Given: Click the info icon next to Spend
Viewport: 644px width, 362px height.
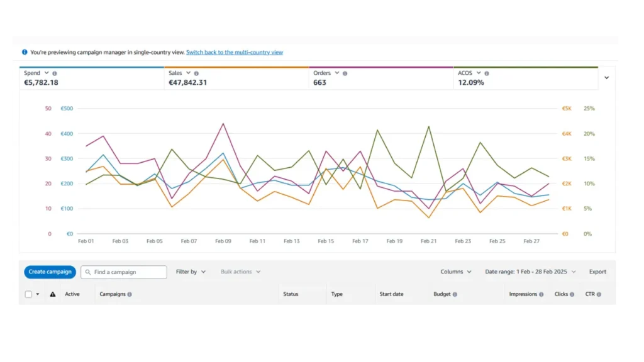Looking at the screenshot, I should 55,74.
